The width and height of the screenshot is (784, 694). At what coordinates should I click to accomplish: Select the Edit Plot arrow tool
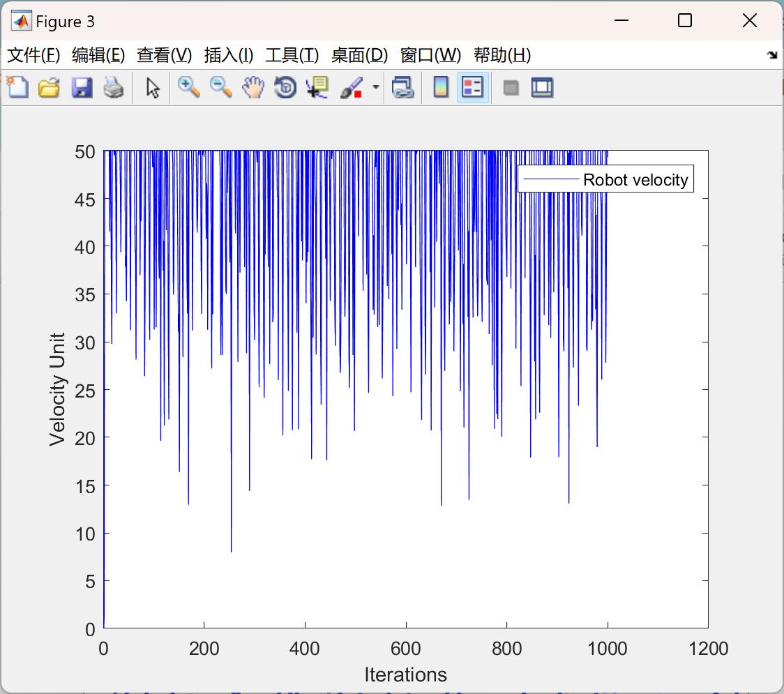(x=153, y=87)
